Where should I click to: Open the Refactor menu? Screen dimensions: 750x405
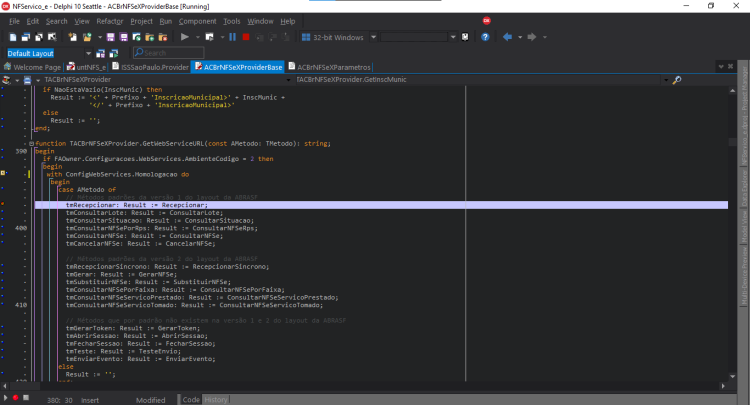(x=110, y=21)
